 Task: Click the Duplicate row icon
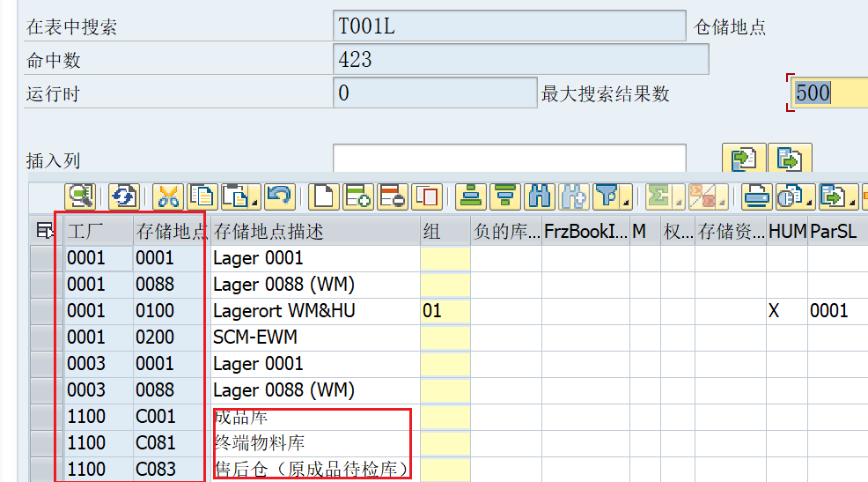click(x=427, y=197)
